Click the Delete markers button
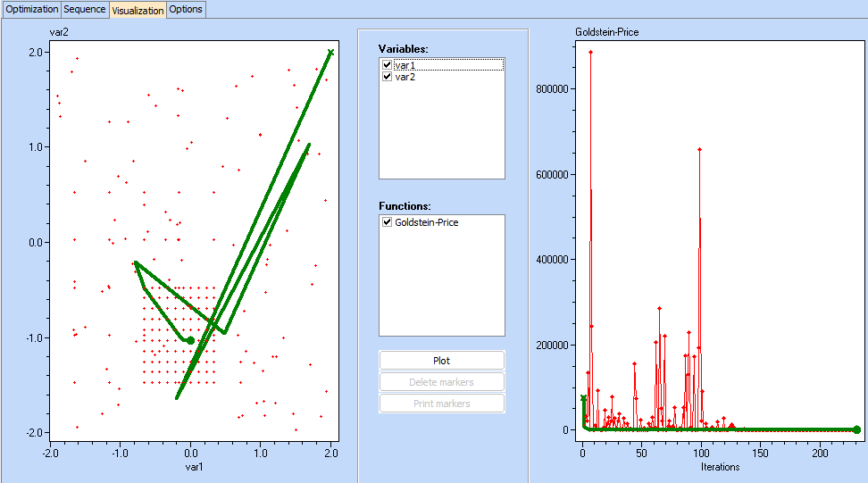 pyautogui.click(x=441, y=382)
